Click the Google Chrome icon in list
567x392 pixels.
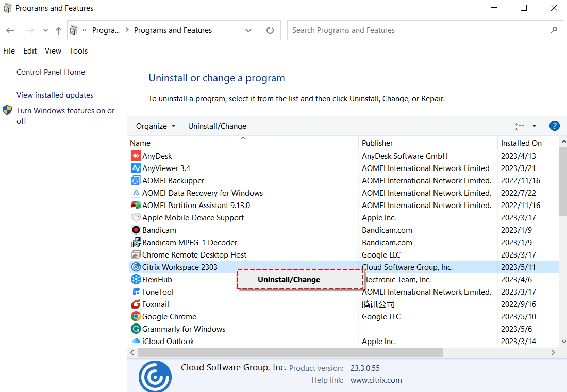pyautogui.click(x=136, y=317)
